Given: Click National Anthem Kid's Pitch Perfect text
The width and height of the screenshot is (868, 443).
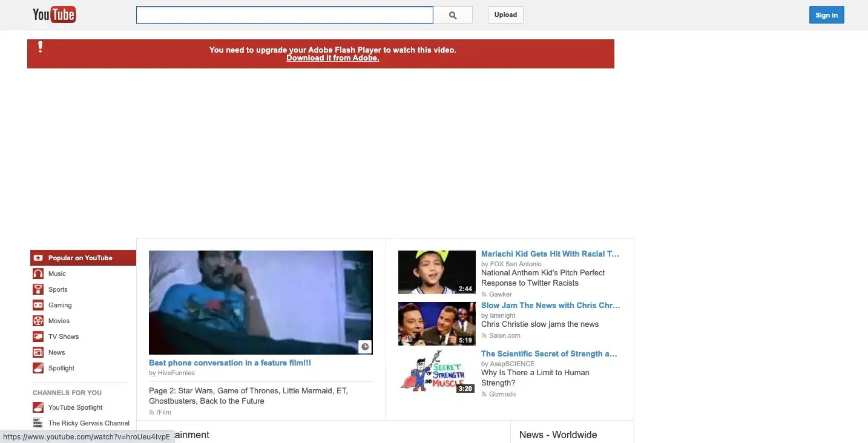Looking at the screenshot, I should (x=543, y=278).
